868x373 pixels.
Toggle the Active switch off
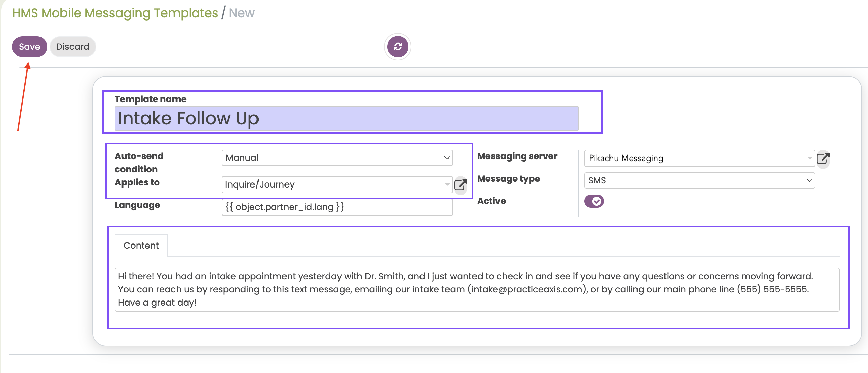click(594, 201)
